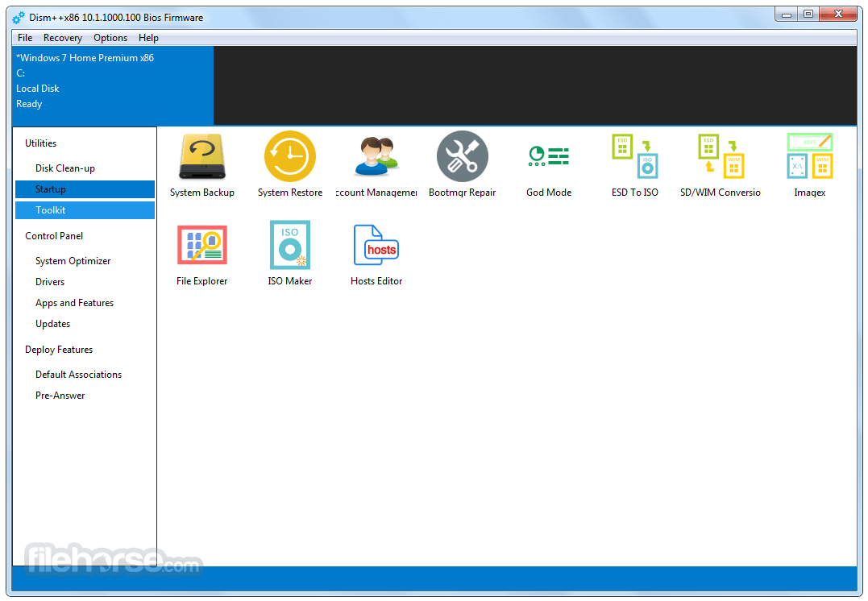Select Disk Clean-up in the sidebar
Screen dimensions: 868x601
85,168
